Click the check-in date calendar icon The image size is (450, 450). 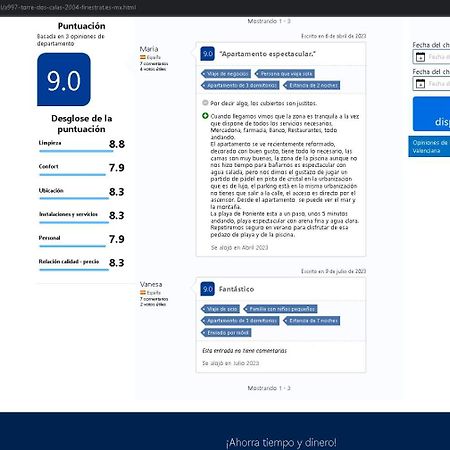[420, 57]
